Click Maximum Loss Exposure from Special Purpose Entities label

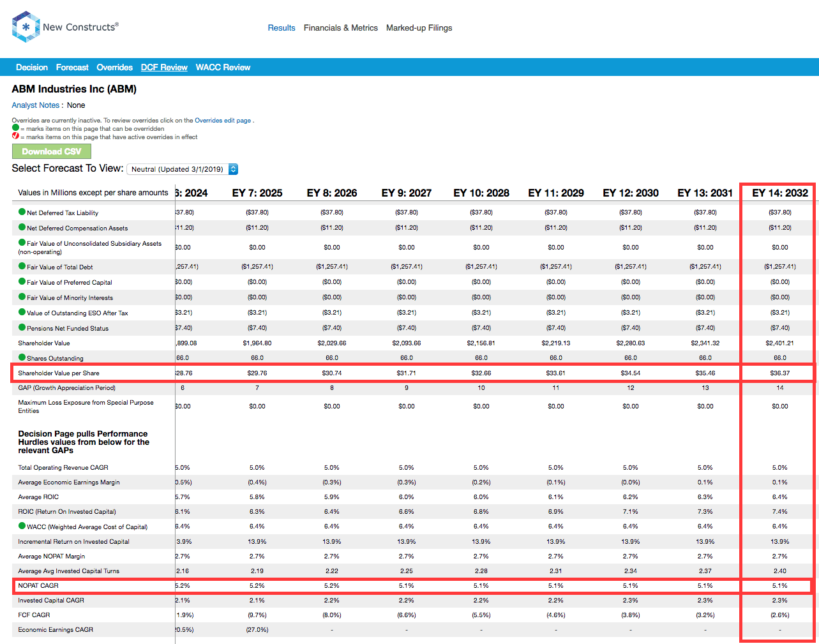click(x=86, y=407)
